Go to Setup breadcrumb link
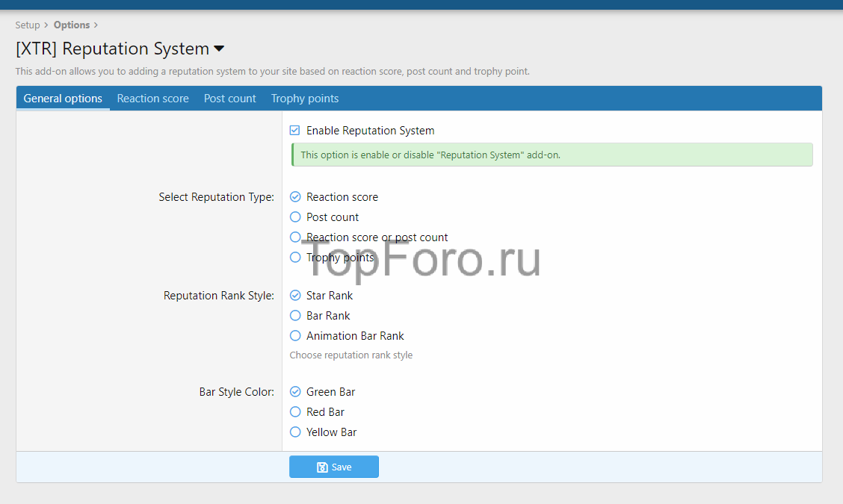The image size is (843, 504). click(28, 25)
